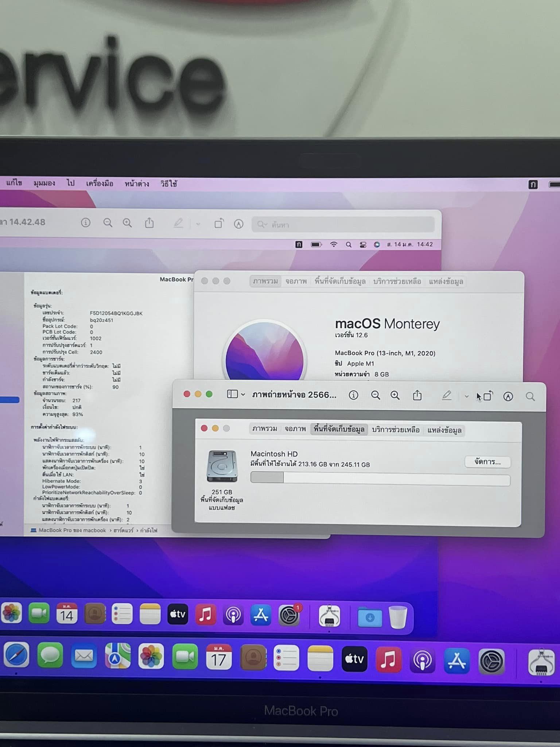
Task: Open the วิธีใช้ help menu
Action: point(169,184)
